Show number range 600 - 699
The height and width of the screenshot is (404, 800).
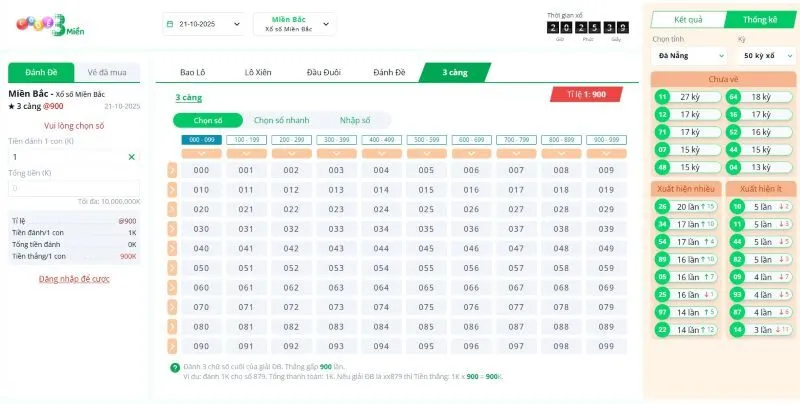[x=471, y=140]
